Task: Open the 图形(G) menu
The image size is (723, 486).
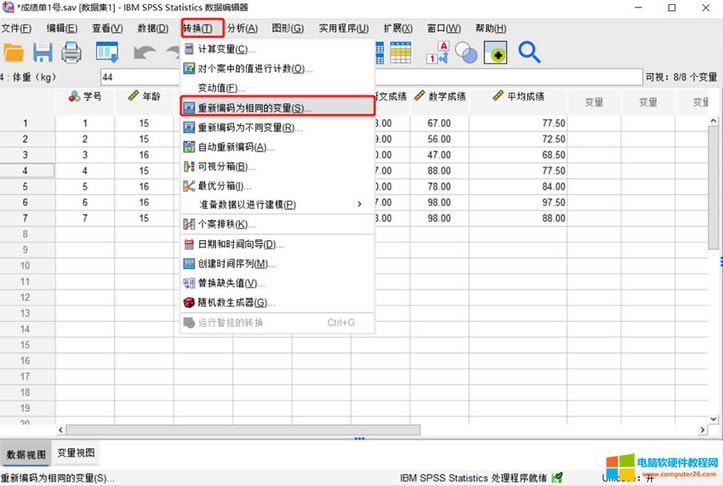Action: 288,28
